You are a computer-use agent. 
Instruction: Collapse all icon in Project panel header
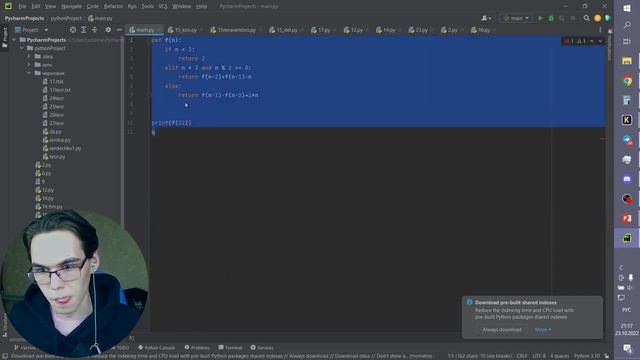coord(94,30)
